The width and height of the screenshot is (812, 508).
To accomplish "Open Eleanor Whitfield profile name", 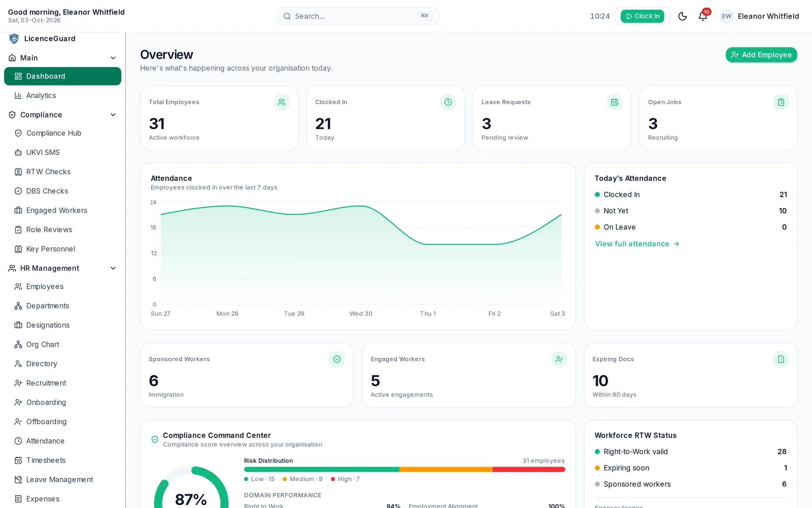I will click(768, 16).
